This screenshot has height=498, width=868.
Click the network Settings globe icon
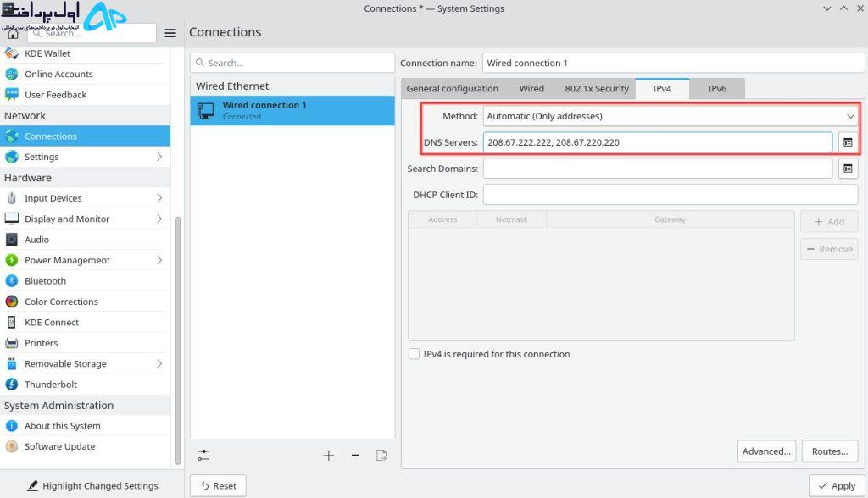coord(11,158)
